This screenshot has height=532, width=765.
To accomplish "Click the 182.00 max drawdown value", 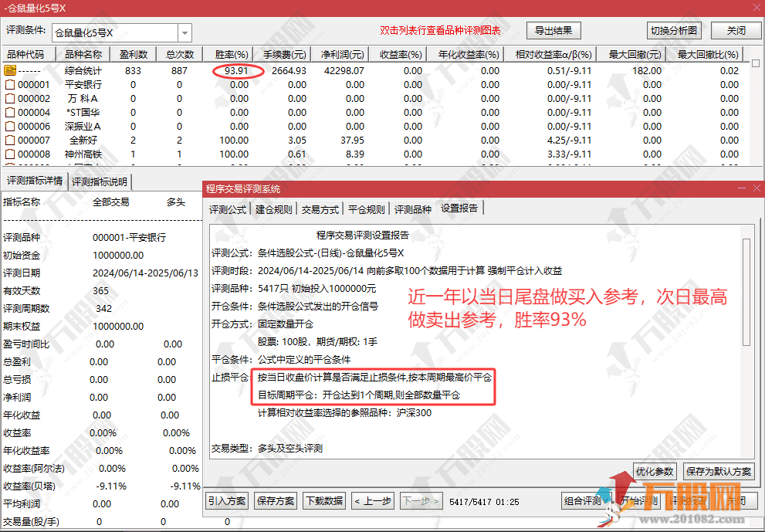I will (647, 71).
